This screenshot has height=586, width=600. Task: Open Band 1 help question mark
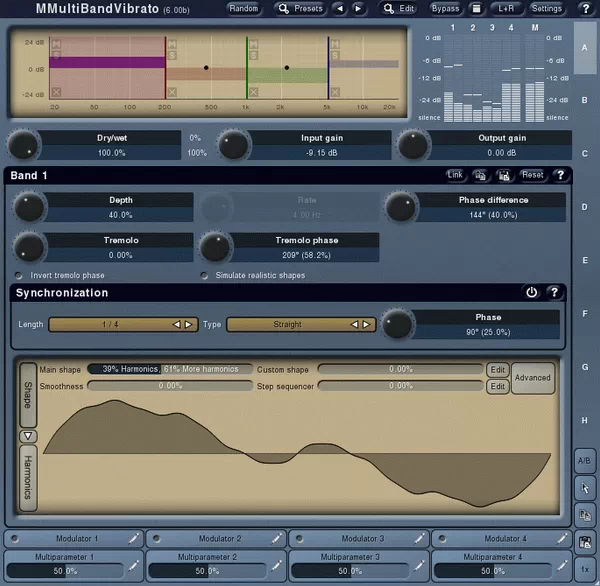pos(561,175)
